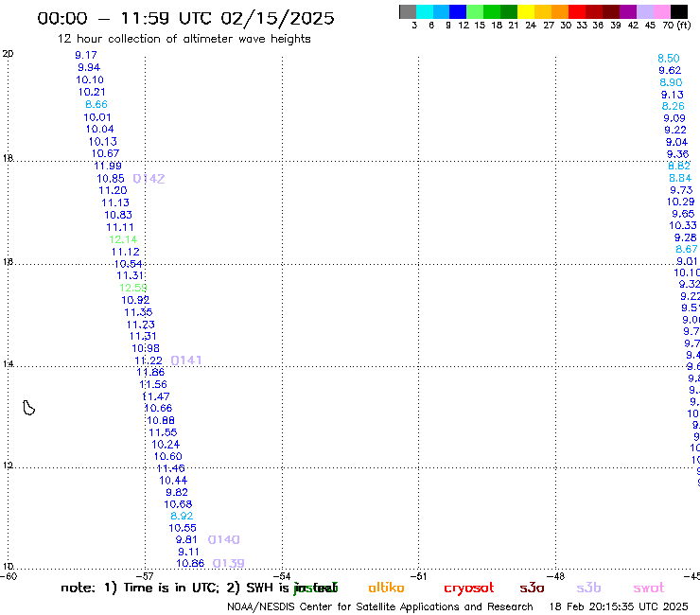This screenshot has width=700, height=615.
Task: Select the 10.33 value on right track
Action: pyautogui.click(x=683, y=225)
